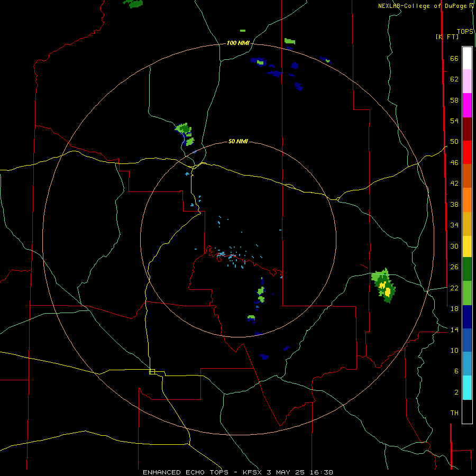Click the '14' legend value
Viewport: 476px width, 476px height.
point(454,329)
